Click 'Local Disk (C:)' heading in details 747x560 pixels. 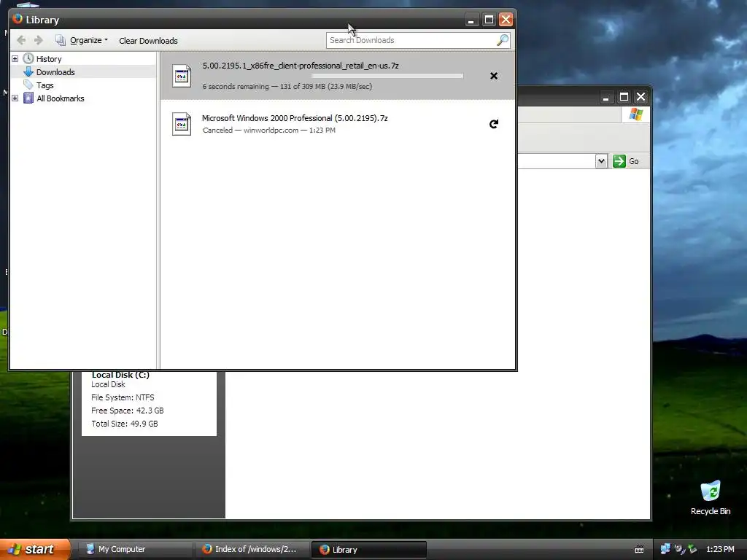(x=120, y=376)
